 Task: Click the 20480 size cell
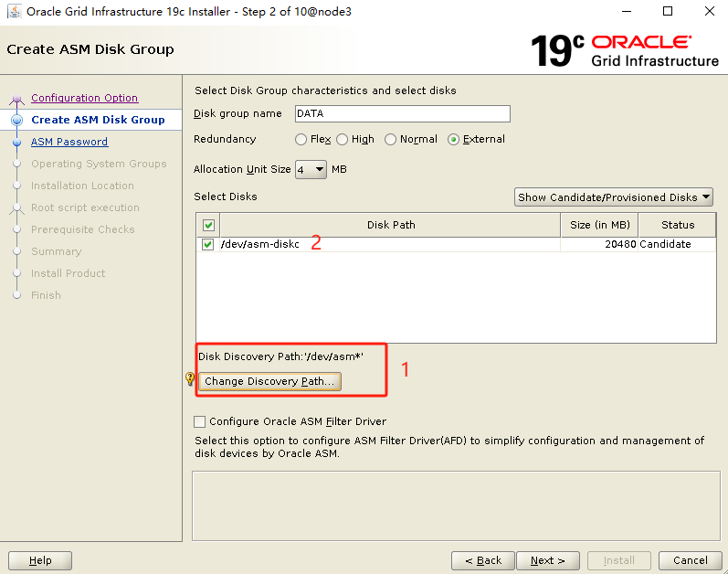(599, 244)
